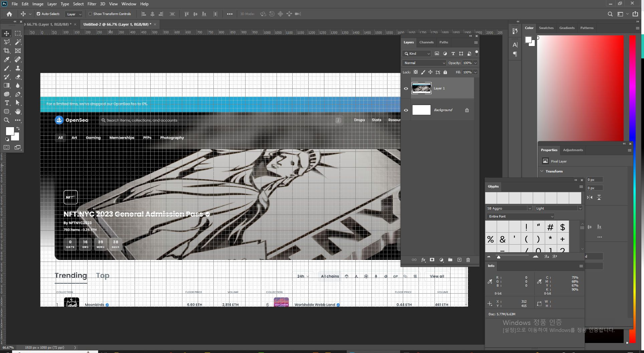
Task: Switch to the Paths tab
Action: pyautogui.click(x=444, y=42)
